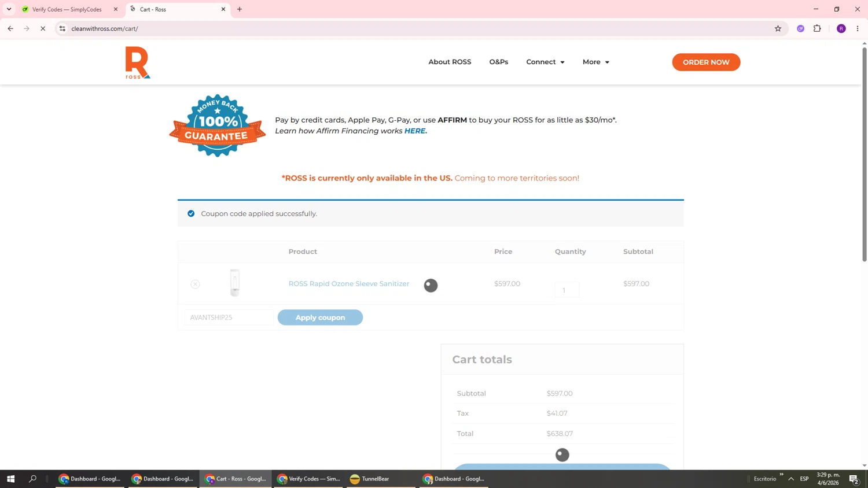Viewport: 868px width, 488px height.
Task: Click the page vertical scrollbar
Action: pos(865,154)
